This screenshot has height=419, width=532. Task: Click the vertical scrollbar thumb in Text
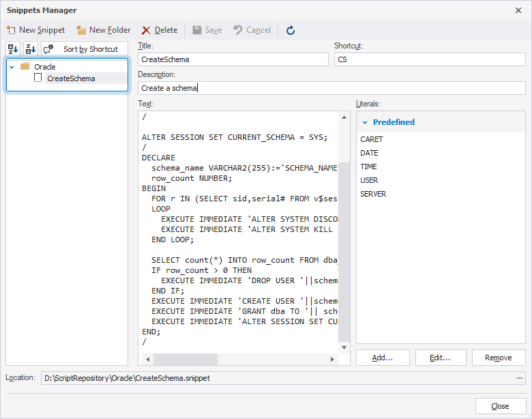point(344,252)
